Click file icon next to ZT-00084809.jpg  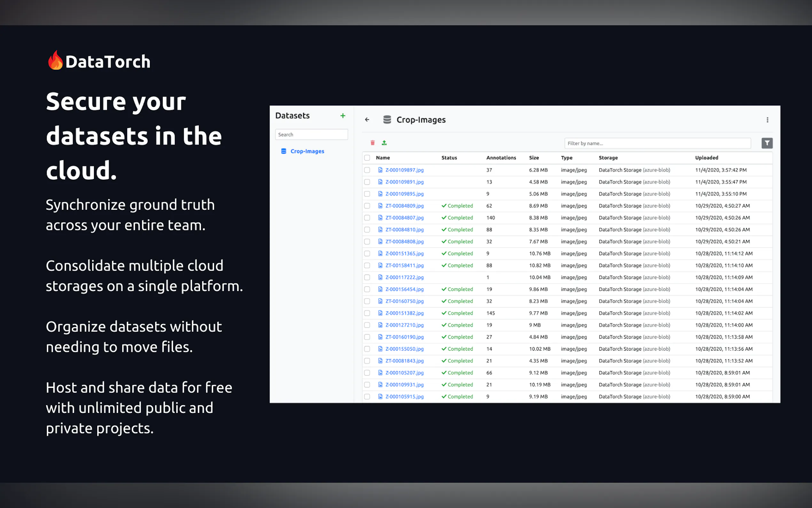[380, 206]
